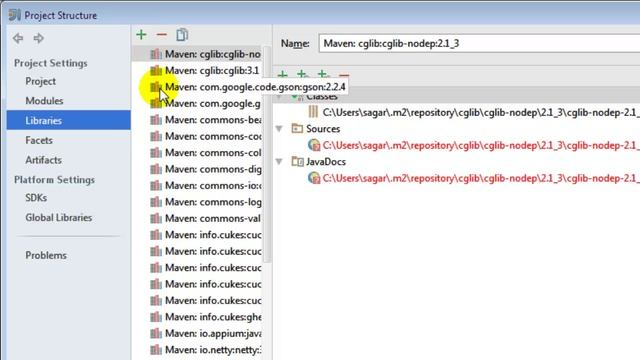Open the Facets settings page

39,140
